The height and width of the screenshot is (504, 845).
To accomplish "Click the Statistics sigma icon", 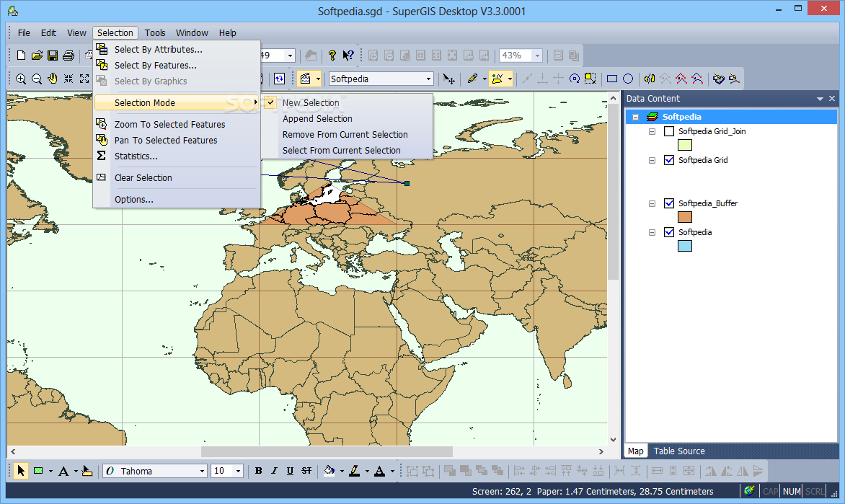I will click(102, 156).
